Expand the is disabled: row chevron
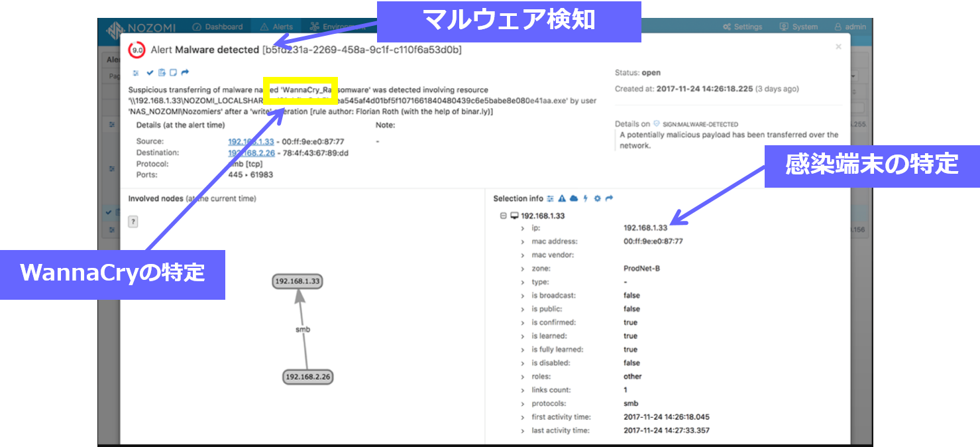The image size is (980, 447). (x=522, y=363)
